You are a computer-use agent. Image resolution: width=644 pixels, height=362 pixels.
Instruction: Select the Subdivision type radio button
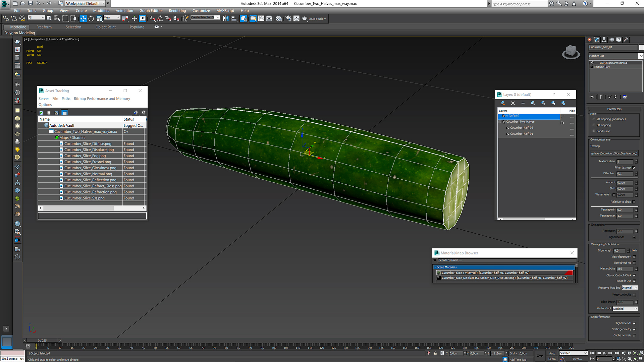(x=594, y=131)
